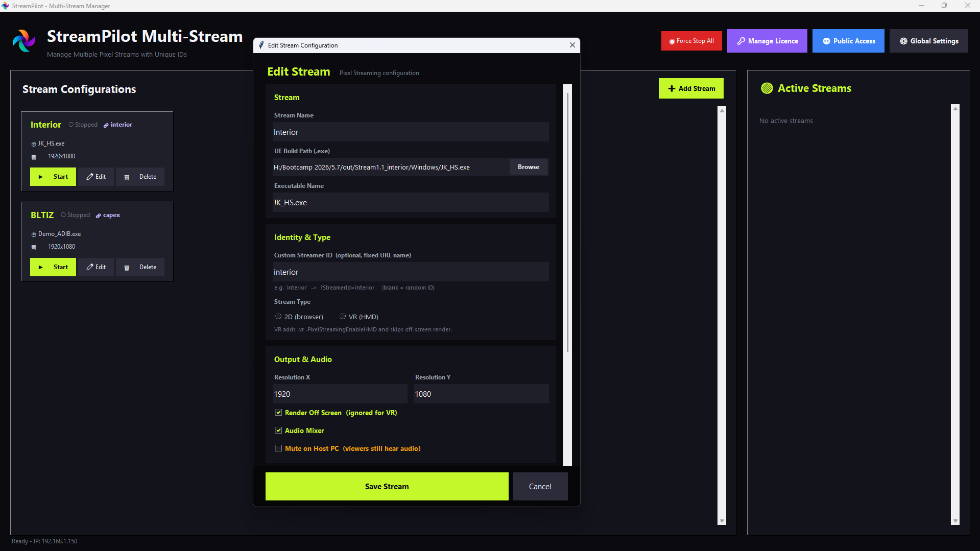
Task: Click resolution icon in BLTIZ card
Action: coord(34,247)
